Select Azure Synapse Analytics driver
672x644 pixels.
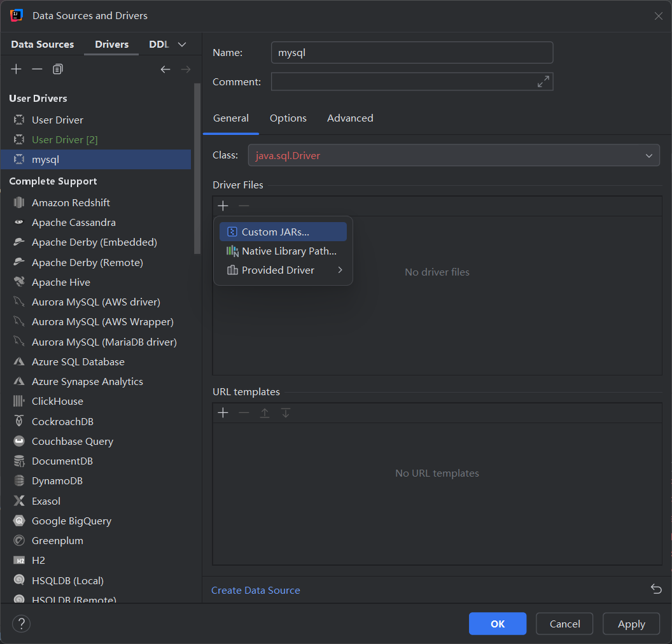pos(96,381)
